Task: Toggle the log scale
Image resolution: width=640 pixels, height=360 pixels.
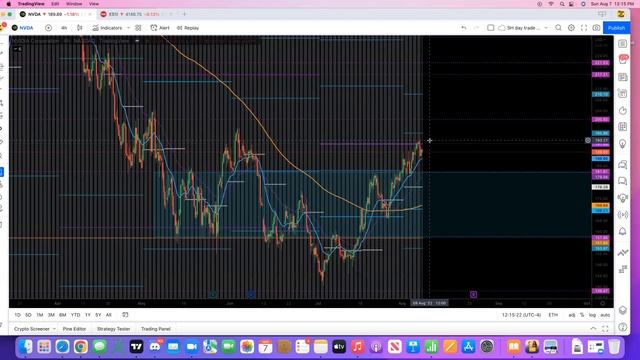Action: coord(593,315)
